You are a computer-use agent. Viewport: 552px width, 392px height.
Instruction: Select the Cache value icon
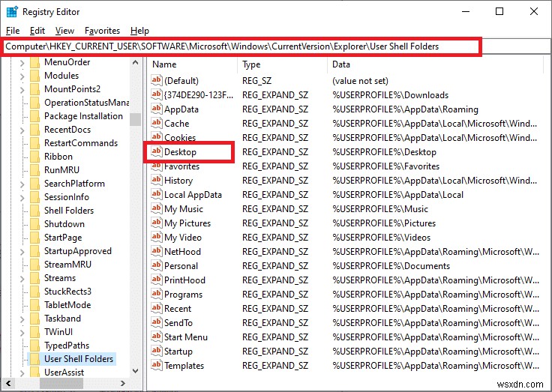point(156,123)
